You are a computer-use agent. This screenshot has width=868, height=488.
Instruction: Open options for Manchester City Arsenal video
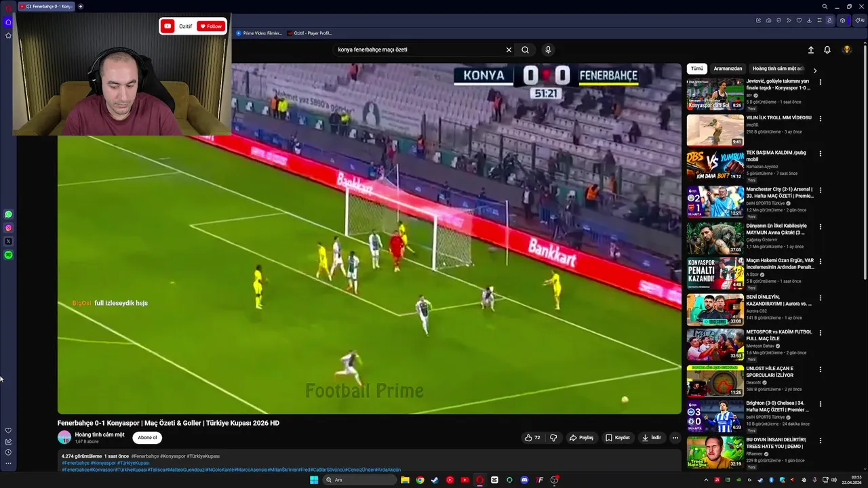pyautogui.click(x=820, y=190)
